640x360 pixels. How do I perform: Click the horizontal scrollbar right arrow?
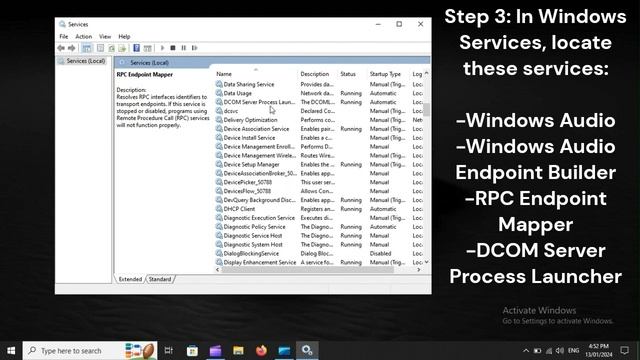point(419,270)
